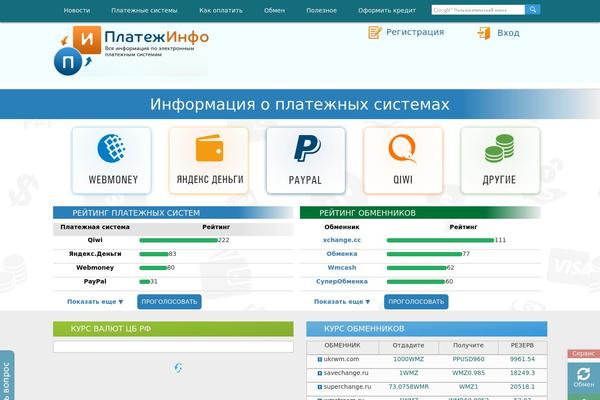
Task: Open the Wmcash exchanger link
Action: click(342, 268)
